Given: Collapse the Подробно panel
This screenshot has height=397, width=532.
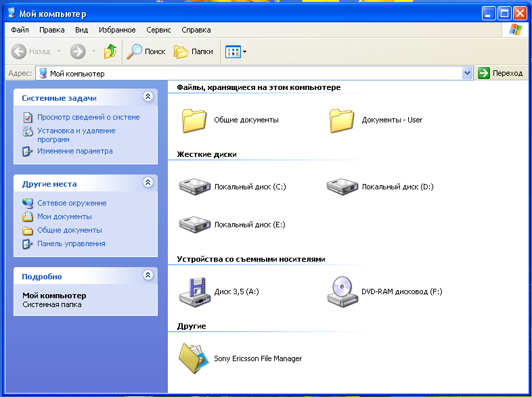Looking at the screenshot, I should click(148, 275).
